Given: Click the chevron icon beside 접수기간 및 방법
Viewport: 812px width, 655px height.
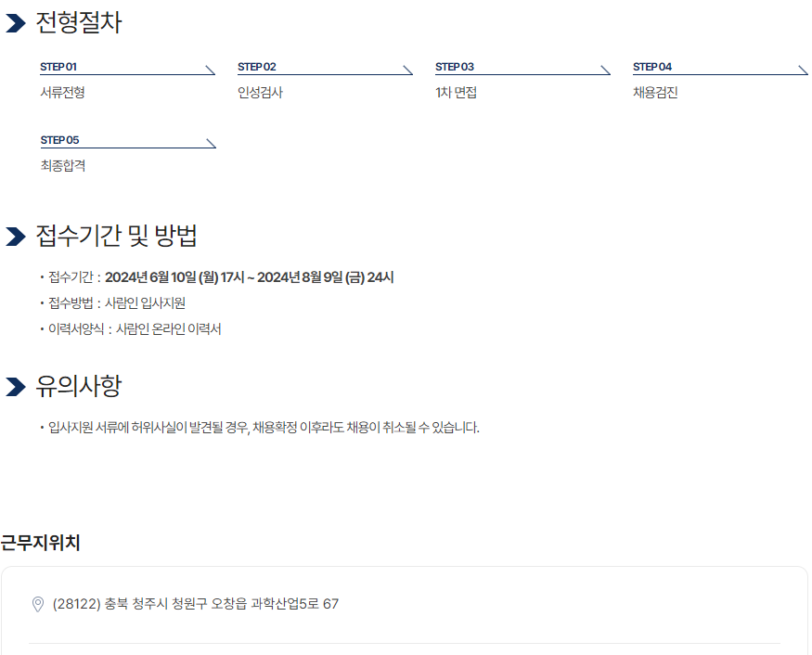Looking at the screenshot, I should [x=16, y=237].
